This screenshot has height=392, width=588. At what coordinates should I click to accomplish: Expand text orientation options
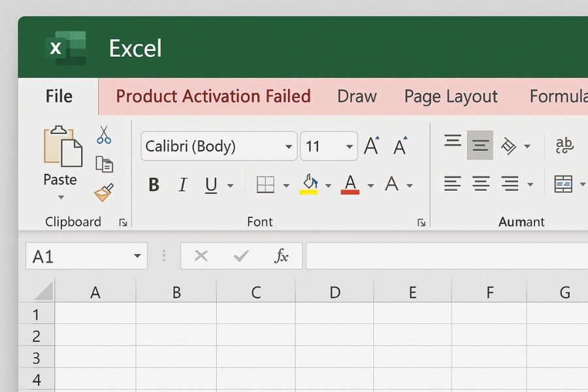coord(527,146)
